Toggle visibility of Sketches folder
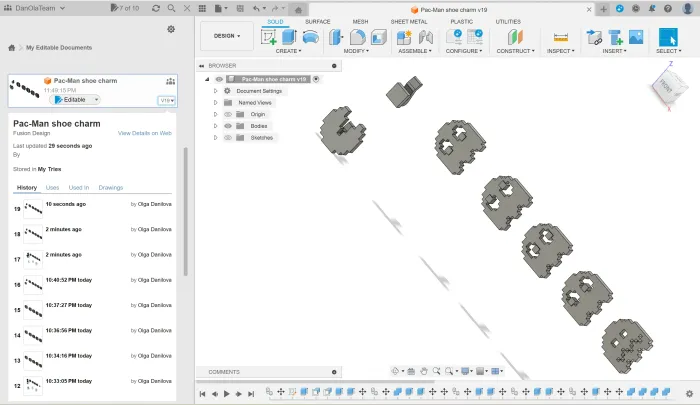Screen dimensions: 700x405 pos(227,139)
